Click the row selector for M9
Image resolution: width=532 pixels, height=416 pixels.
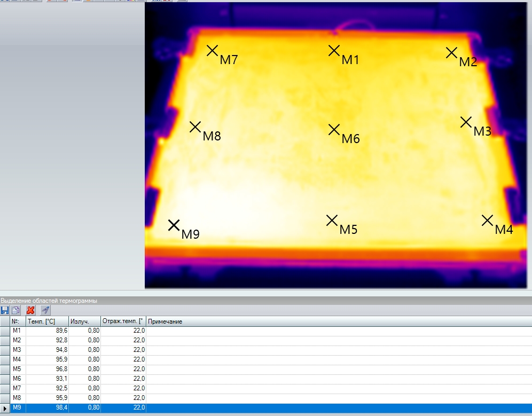(x=5, y=408)
